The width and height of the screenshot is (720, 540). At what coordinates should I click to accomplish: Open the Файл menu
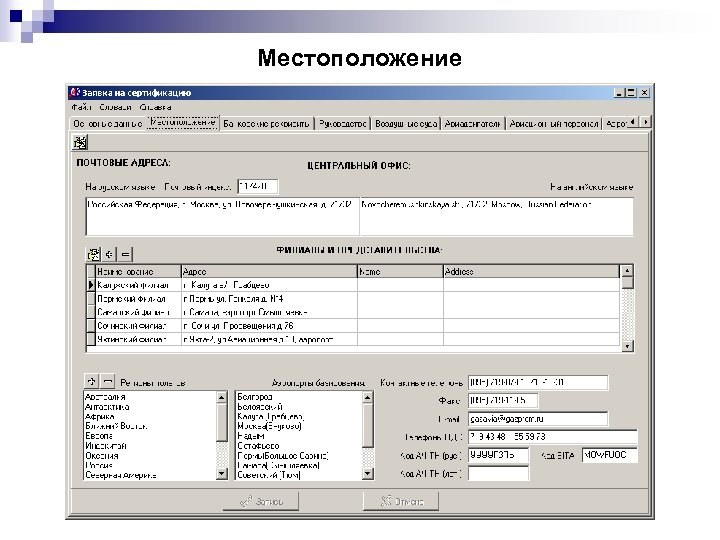click(x=81, y=107)
